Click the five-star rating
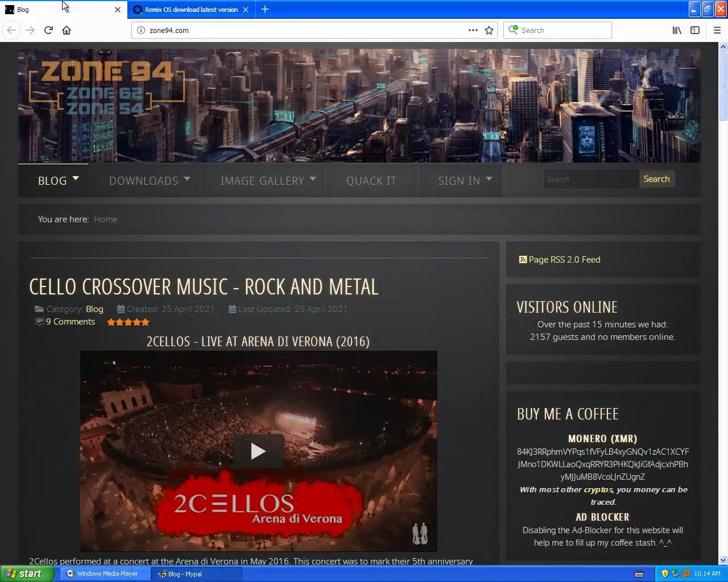 [128, 322]
